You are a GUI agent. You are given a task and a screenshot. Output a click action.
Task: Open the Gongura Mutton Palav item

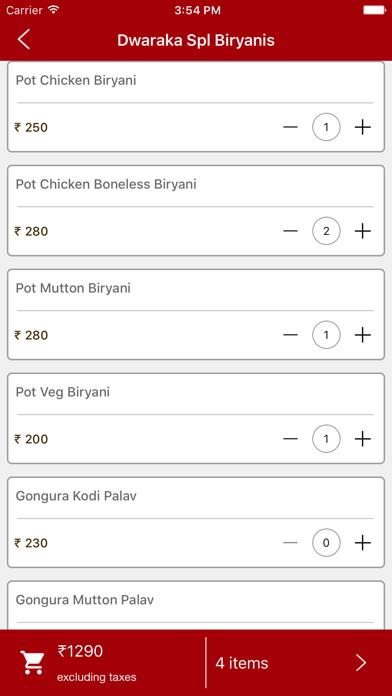coord(196,605)
